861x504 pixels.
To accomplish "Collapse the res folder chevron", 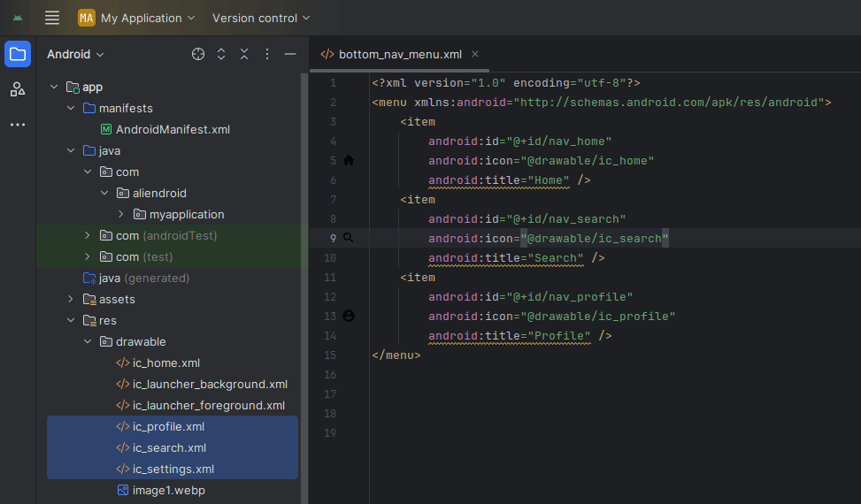I will [71, 320].
